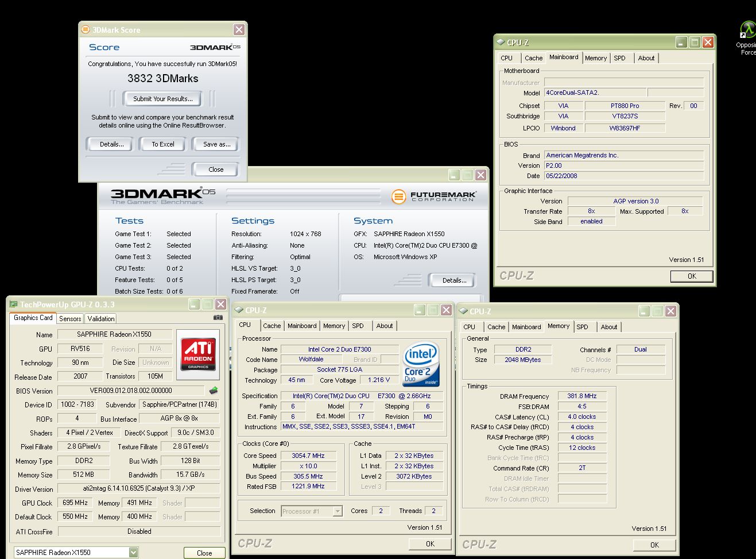Export score with To Excel button
Viewport: 756px width, 559px height.
tap(163, 144)
